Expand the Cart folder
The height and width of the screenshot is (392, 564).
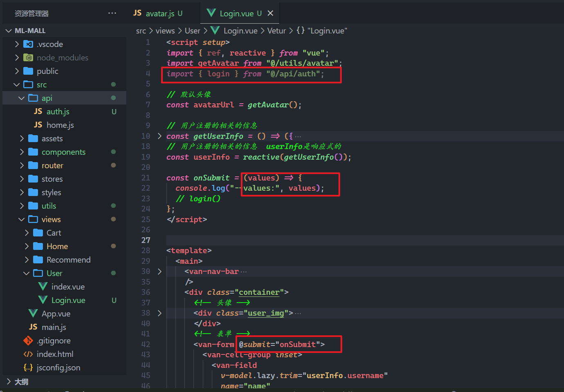coord(27,233)
